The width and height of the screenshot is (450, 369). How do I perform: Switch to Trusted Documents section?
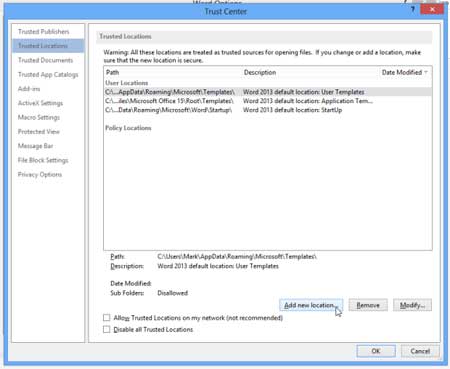[x=45, y=60]
